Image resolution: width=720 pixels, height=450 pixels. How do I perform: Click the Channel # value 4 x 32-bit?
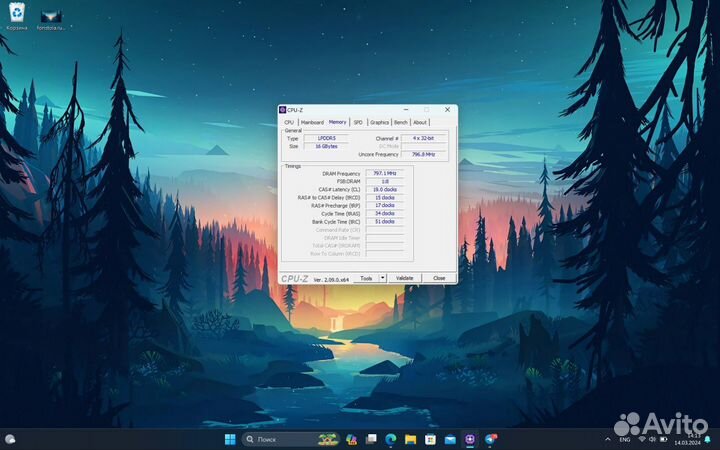point(423,138)
